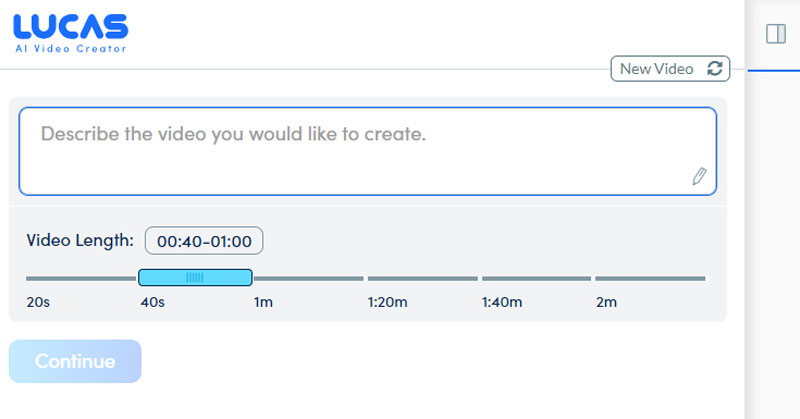Click the 1:40m duration label
Image resolution: width=800 pixels, height=419 pixels.
(x=502, y=302)
